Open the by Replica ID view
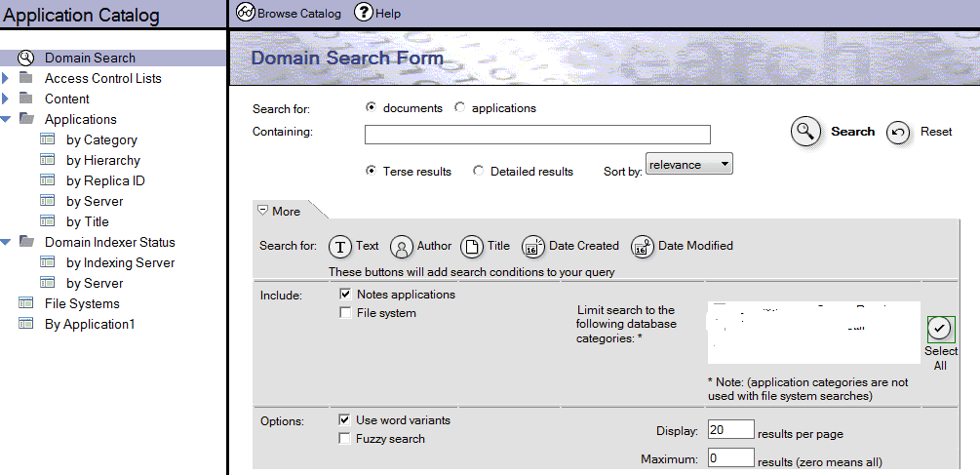The width and height of the screenshot is (980, 475). [105, 180]
